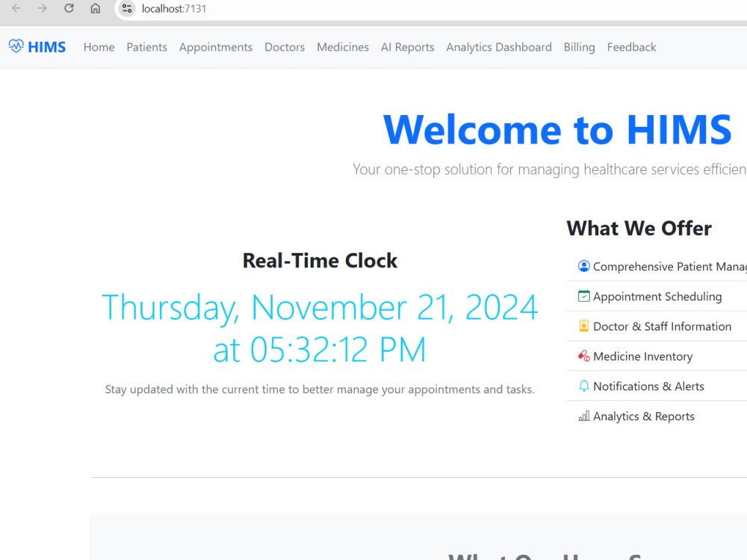This screenshot has width=747, height=560.
Task: Open the Patients nav item
Action: [146, 47]
